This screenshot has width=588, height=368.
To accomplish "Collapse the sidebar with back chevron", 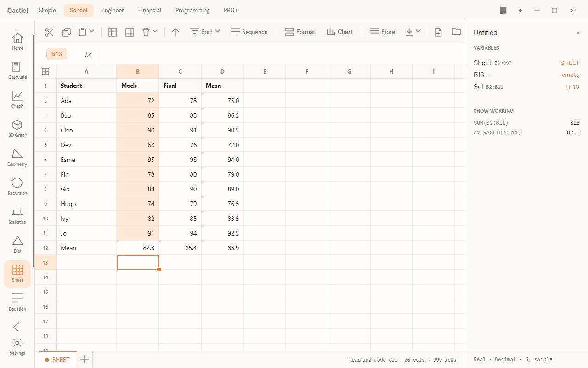I will click(17, 327).
